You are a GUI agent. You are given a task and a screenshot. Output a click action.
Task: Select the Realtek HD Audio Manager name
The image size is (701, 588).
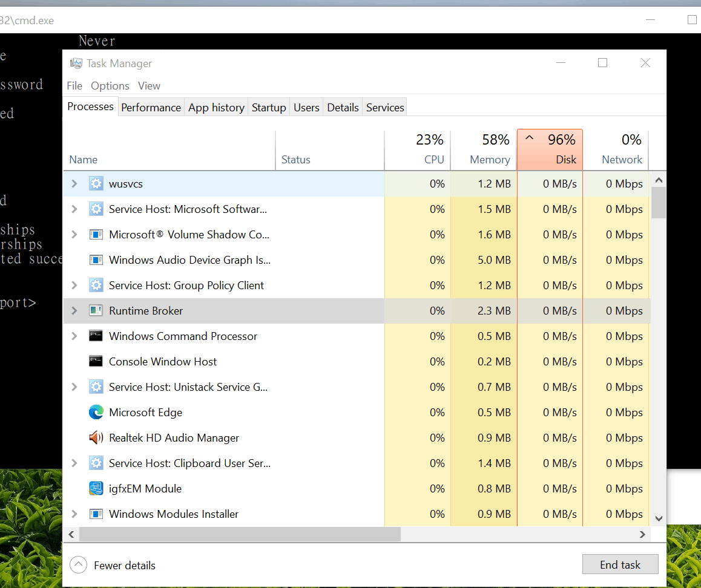coord(174,438)
